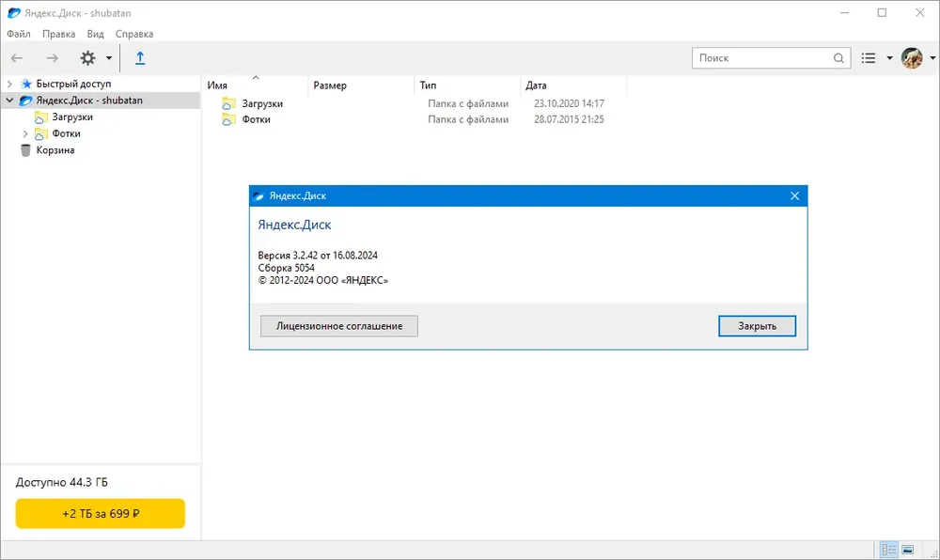Click Папка с файлами in Фотки row
Screen dimensions: 940x560
468,119
